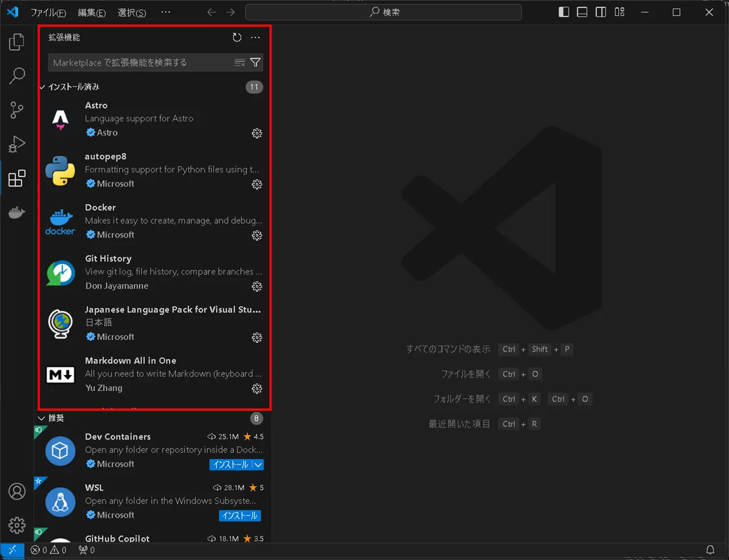Open manage gear for autopep8 extension
This screenshot has height=560, width=729.
[257, 184]
